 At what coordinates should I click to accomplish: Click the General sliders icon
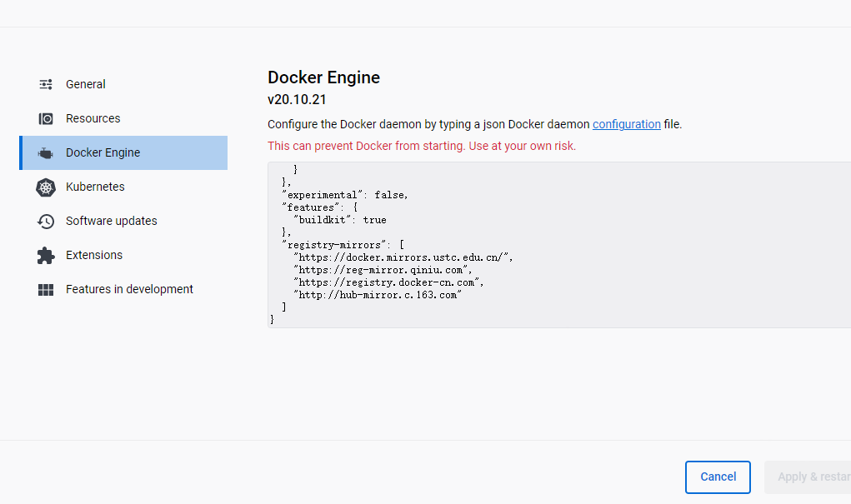pyautogui.click(x=46, y=84)
